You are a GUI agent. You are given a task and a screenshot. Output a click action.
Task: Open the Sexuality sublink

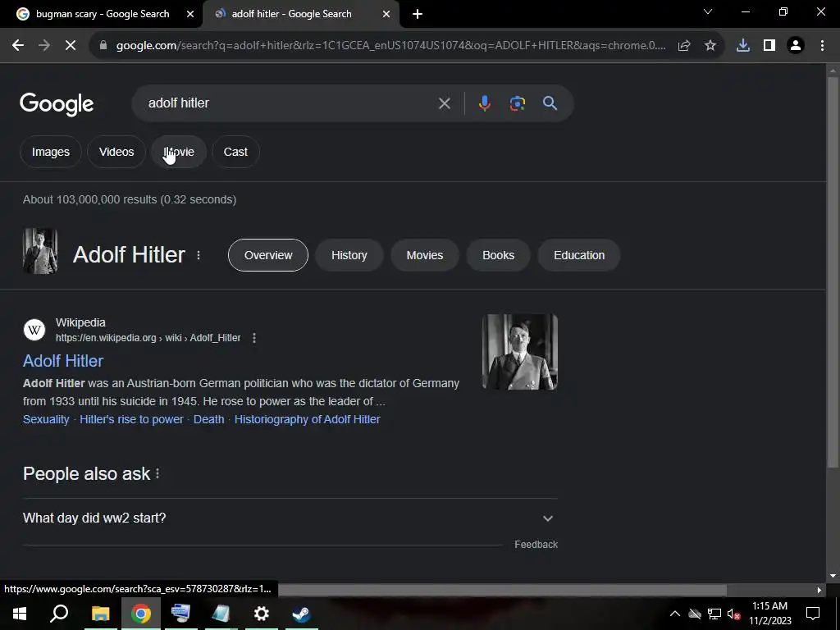tap(46, 419)
